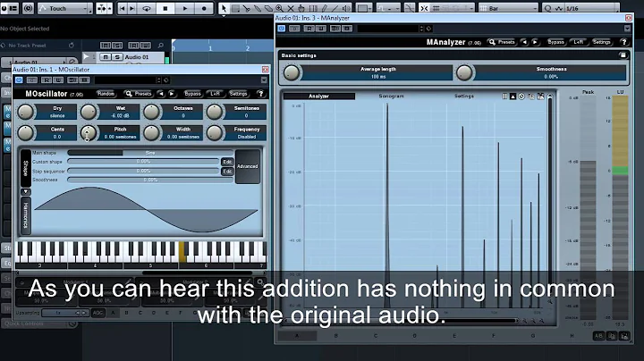Click the highlighted gold piano key
Viewport: 644px width, 361px height.
pos(182,252)
